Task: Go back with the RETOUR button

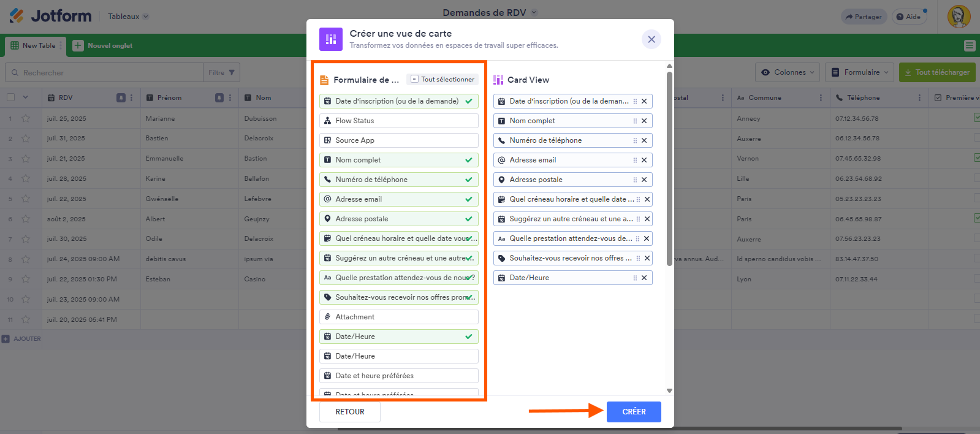Action: [x=350, y=412]
